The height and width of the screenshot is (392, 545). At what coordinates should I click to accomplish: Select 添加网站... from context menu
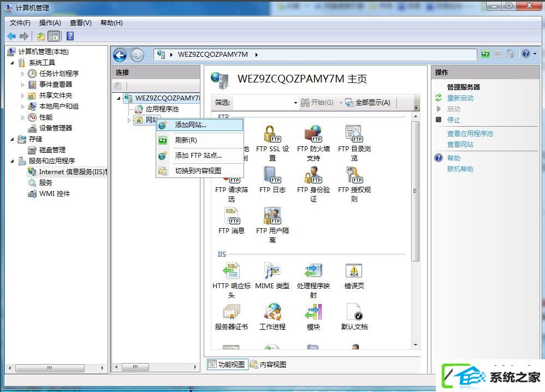click(200, 125)
